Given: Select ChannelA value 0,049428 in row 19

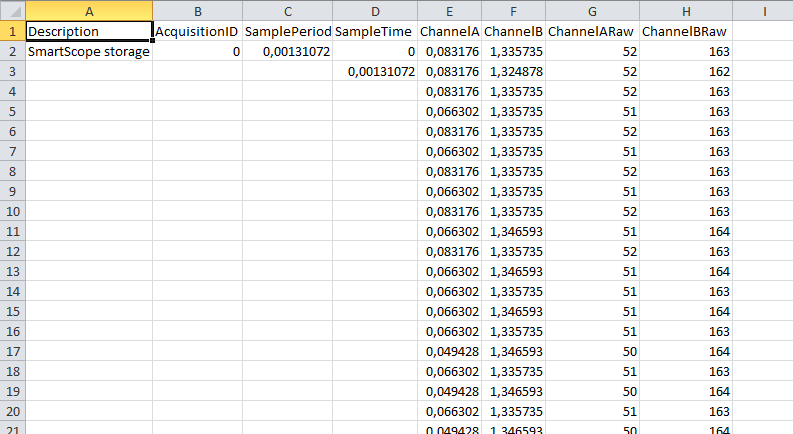Looking at the screenshot, I should point(449,391).
